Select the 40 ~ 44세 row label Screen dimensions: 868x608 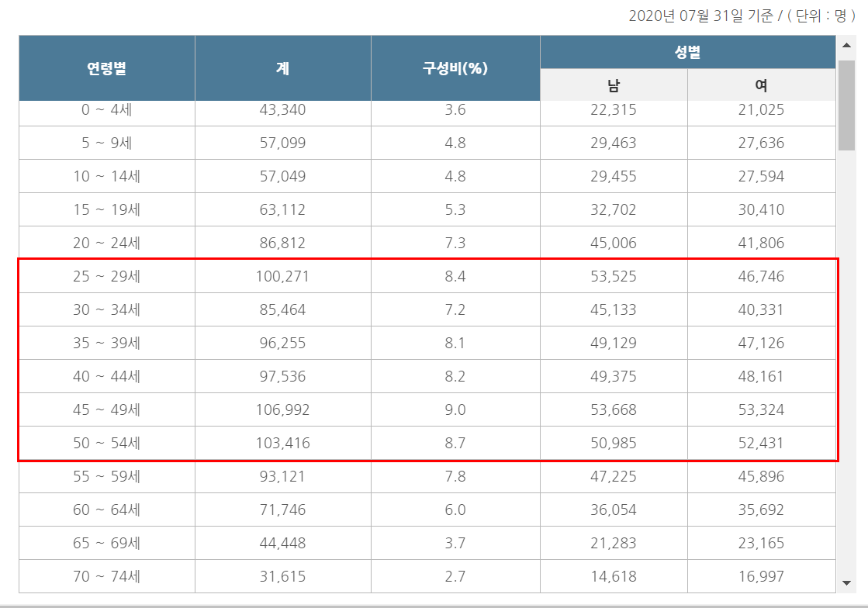(107, 376)
